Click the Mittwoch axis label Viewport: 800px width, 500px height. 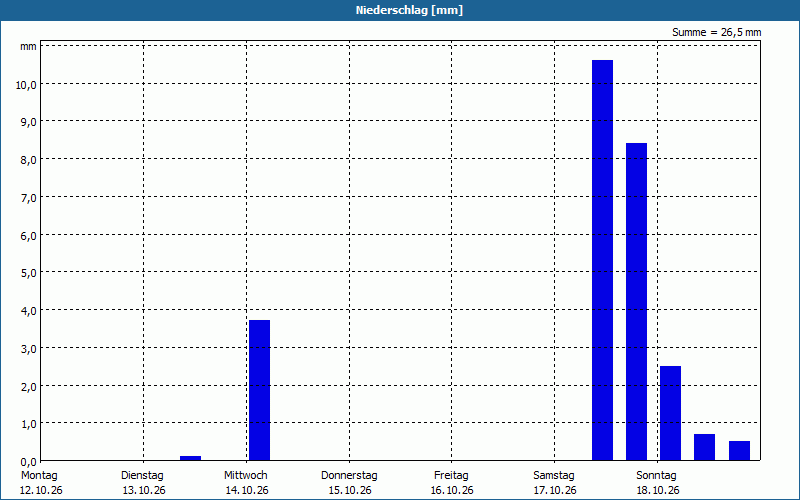pos(245,476)
